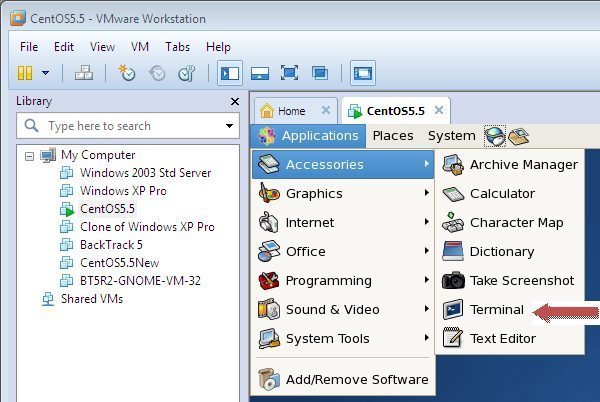Image resolution: width=600 pixels, height=402 pixels.
Task: Open the Snapshot Manager icon
Action: (186, 73)
